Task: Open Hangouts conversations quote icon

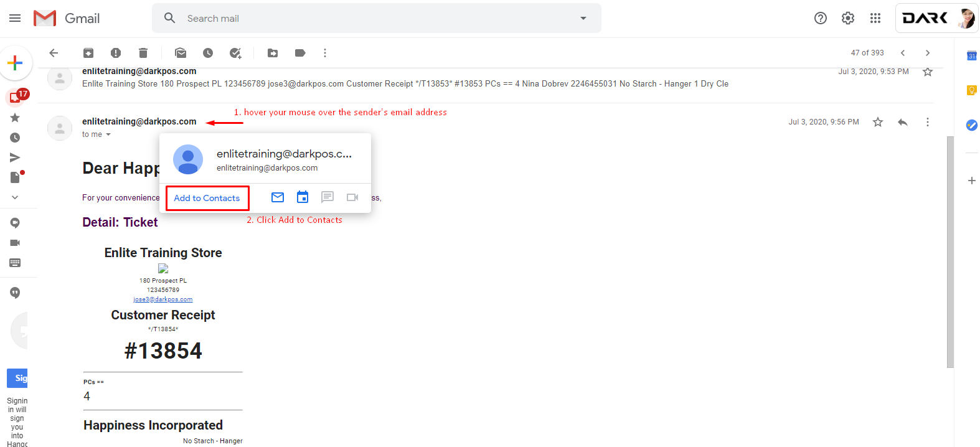Action: tap(15, 293)
